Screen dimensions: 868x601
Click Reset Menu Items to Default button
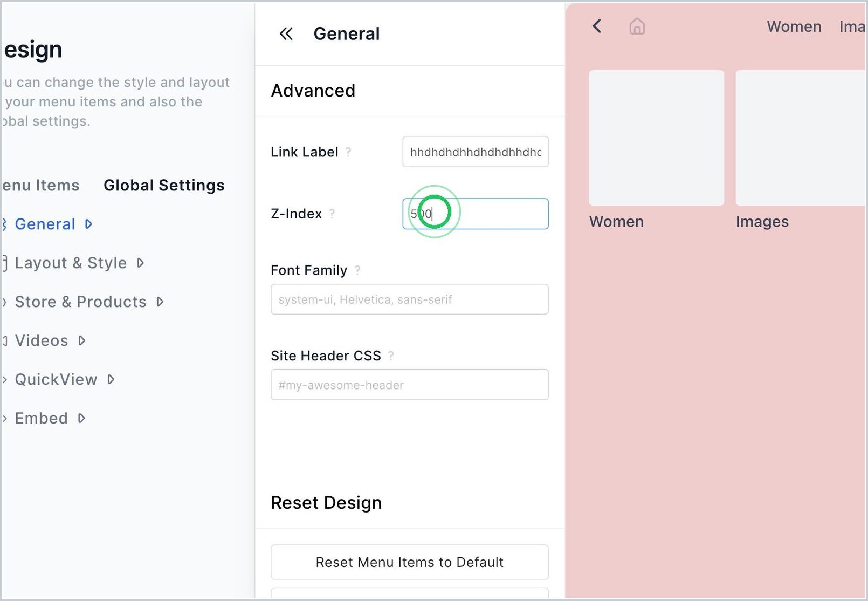410,562
